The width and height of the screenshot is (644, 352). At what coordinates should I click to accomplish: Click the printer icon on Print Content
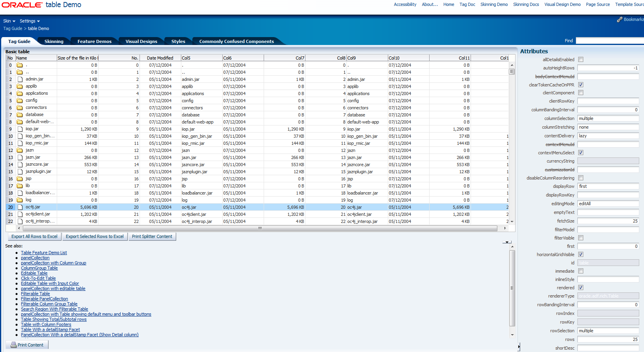13,345
